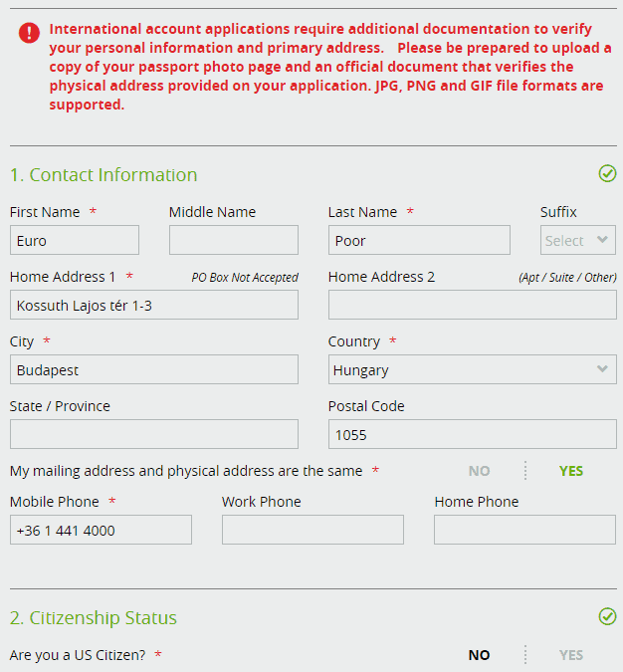Open the Country dropdown showing Hungary

[x=472, y=369]
